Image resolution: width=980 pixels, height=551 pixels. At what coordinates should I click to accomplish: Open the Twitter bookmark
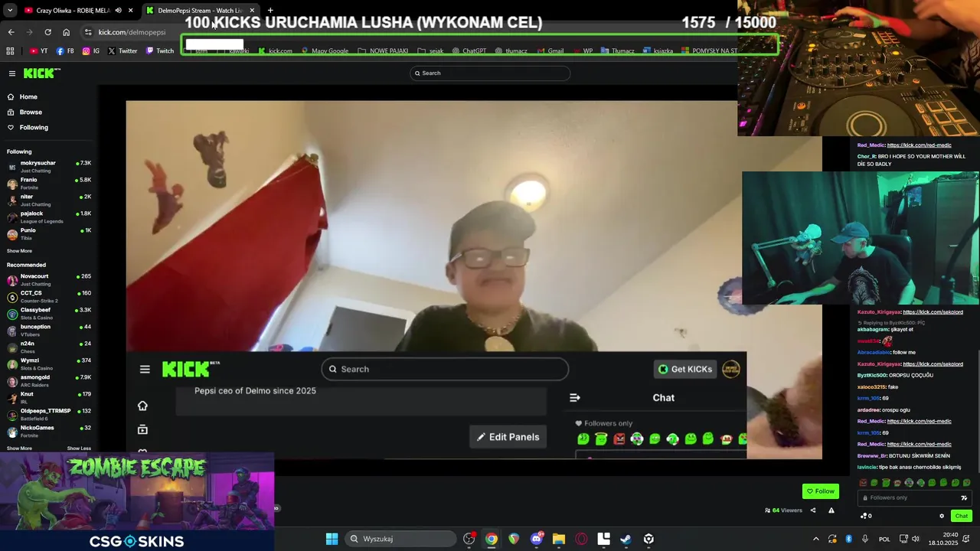[122, 51]
